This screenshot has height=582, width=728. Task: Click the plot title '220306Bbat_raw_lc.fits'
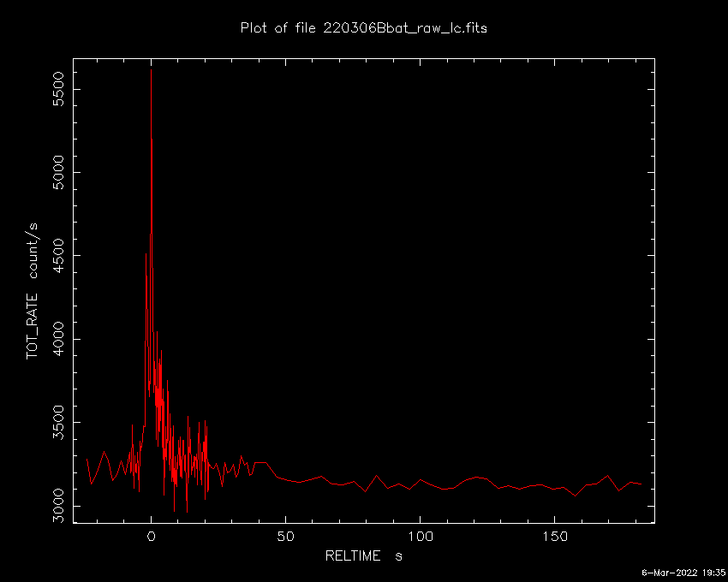point(405,28)
